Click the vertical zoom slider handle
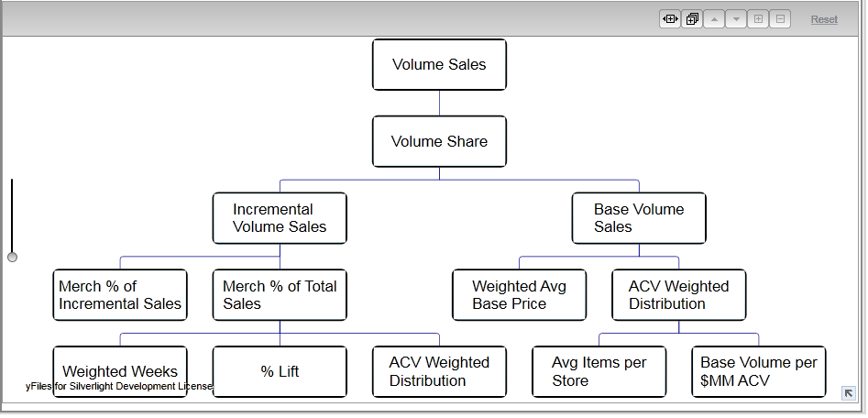The width and height of the screenshot is (868, 418). [x=12, y=257]
